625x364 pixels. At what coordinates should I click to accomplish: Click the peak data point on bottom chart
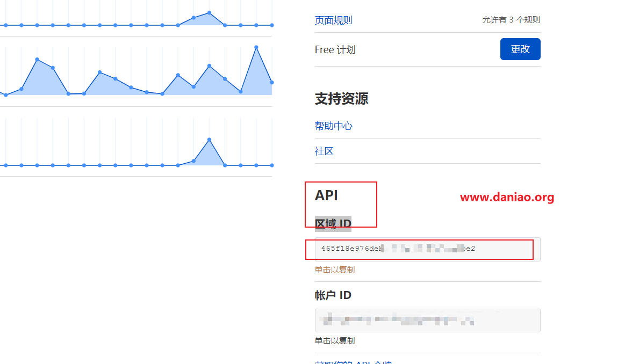[209, 140]
